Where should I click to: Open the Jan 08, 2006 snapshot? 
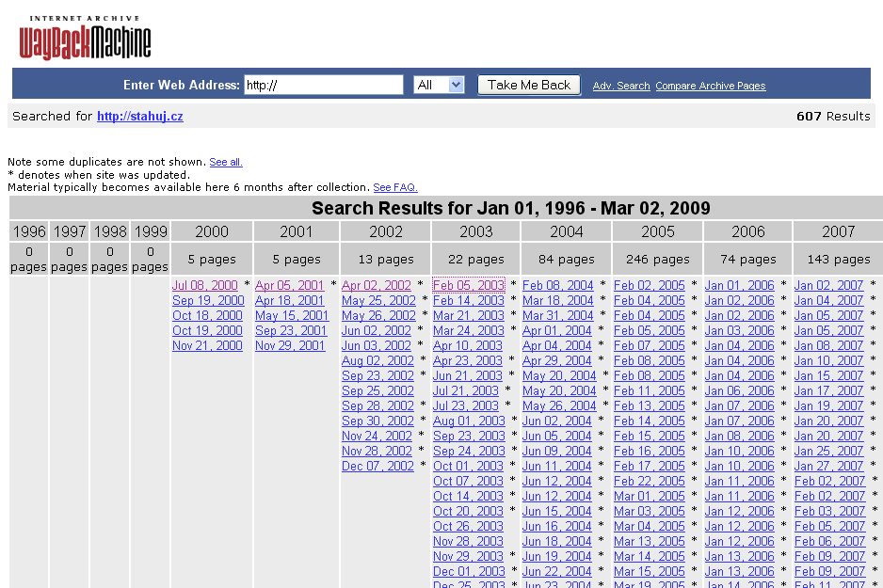[739, 437]
